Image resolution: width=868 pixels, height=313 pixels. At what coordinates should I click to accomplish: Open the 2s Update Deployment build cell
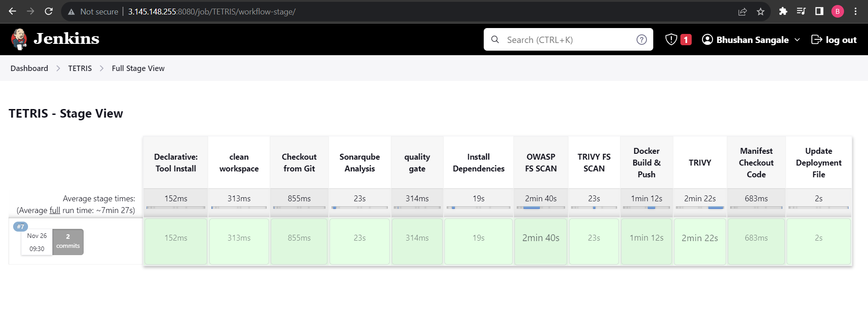pyautogui.click(x=819, y=242)
